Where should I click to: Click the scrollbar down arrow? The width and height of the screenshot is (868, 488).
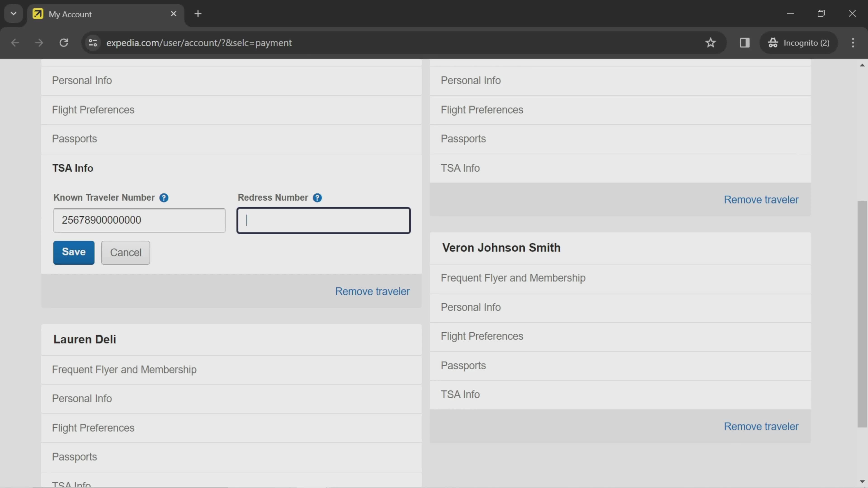pyautogui.click(x=862, y=482)
